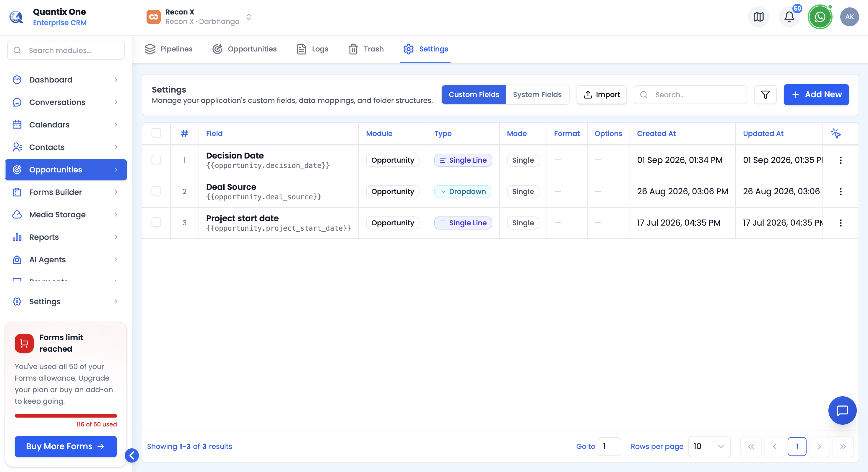
Task: Check the Decision Date row checkbox
Action: pos(156,160)
